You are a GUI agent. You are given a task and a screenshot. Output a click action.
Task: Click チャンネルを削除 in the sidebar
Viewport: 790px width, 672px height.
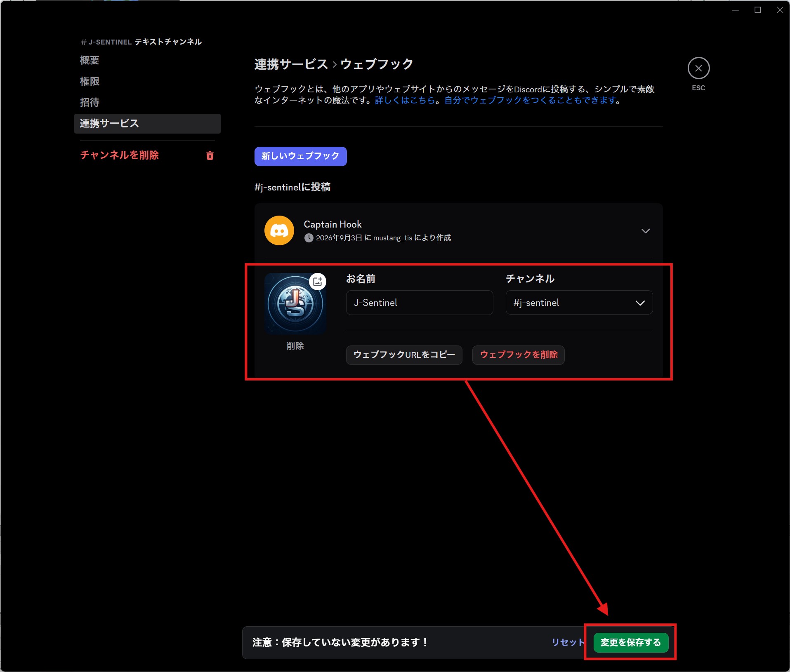[120, 155]
